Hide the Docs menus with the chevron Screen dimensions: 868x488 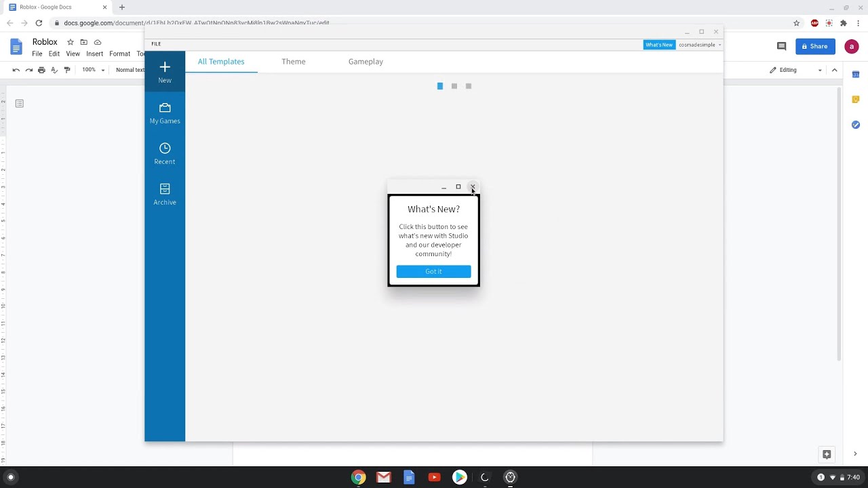[x=835, y=70]
